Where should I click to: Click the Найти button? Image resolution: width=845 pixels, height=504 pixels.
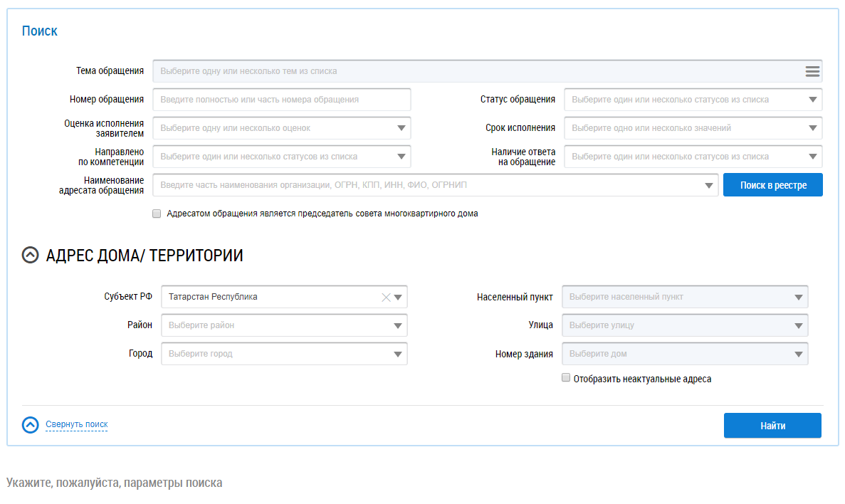pyautogui.click(x=772, y=426)
